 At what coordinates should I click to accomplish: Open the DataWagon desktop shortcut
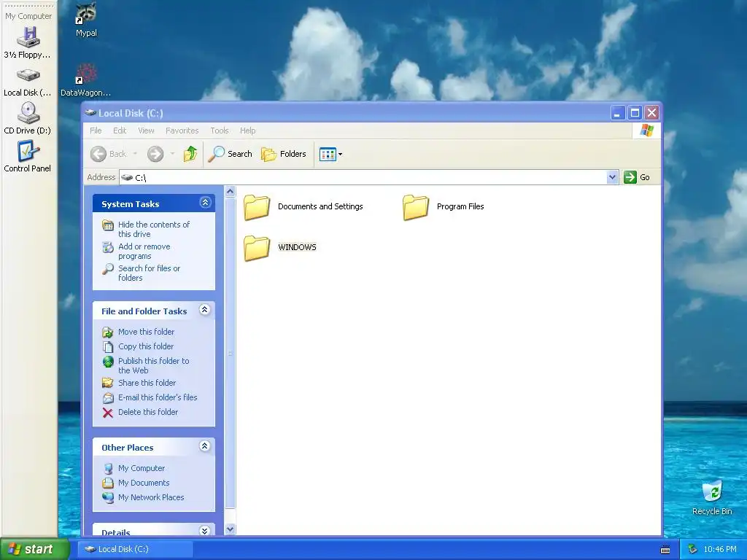(x=86, y=79)
